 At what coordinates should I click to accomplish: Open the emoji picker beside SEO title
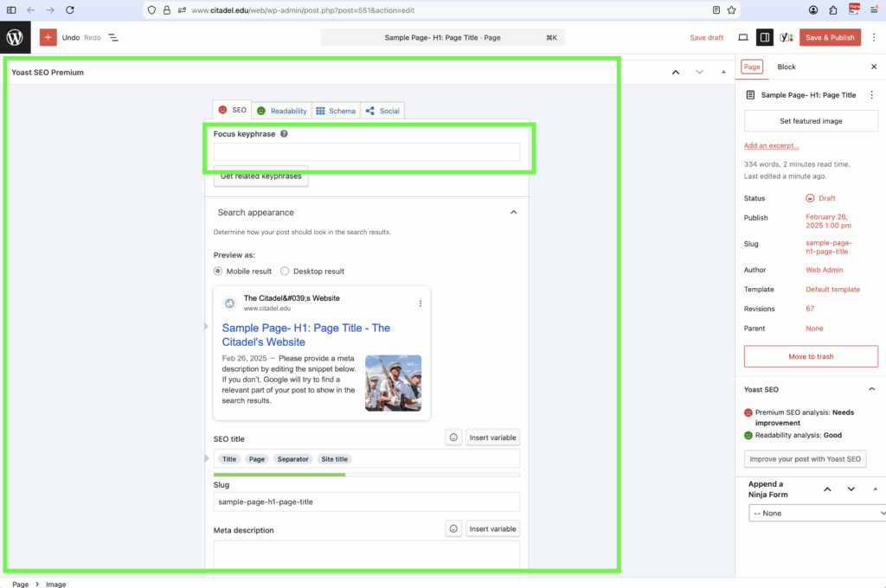pyautogui.click(x=453, y=437)
